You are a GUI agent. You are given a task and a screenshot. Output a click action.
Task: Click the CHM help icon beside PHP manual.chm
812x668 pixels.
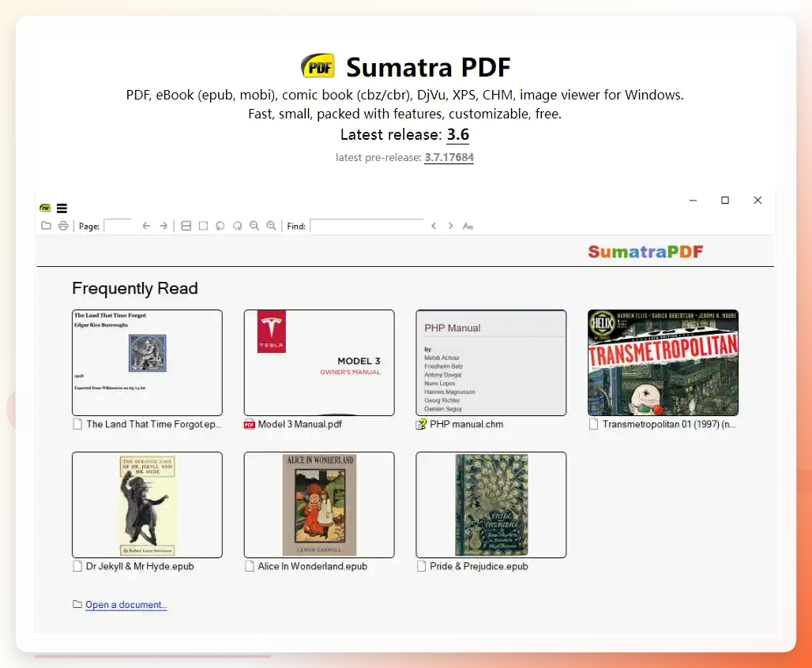422,424
